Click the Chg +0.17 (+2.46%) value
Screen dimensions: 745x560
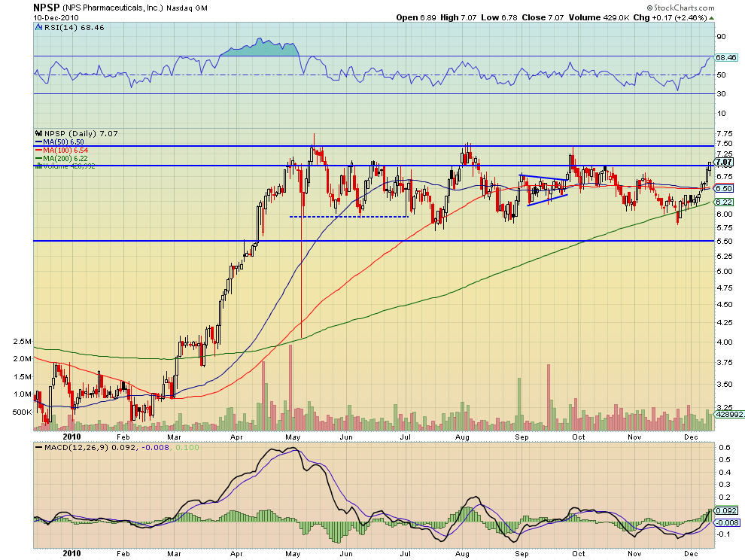[x=670, y=17]
